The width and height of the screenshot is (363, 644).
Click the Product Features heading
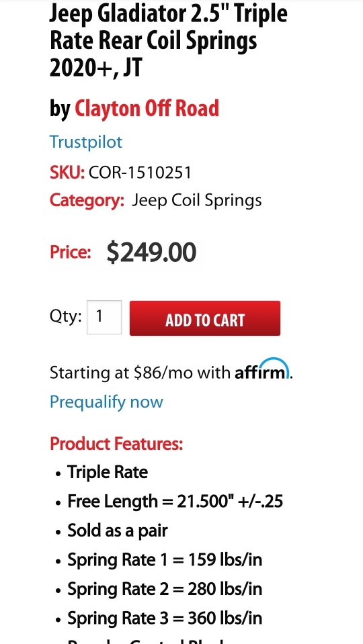(116, 444)
